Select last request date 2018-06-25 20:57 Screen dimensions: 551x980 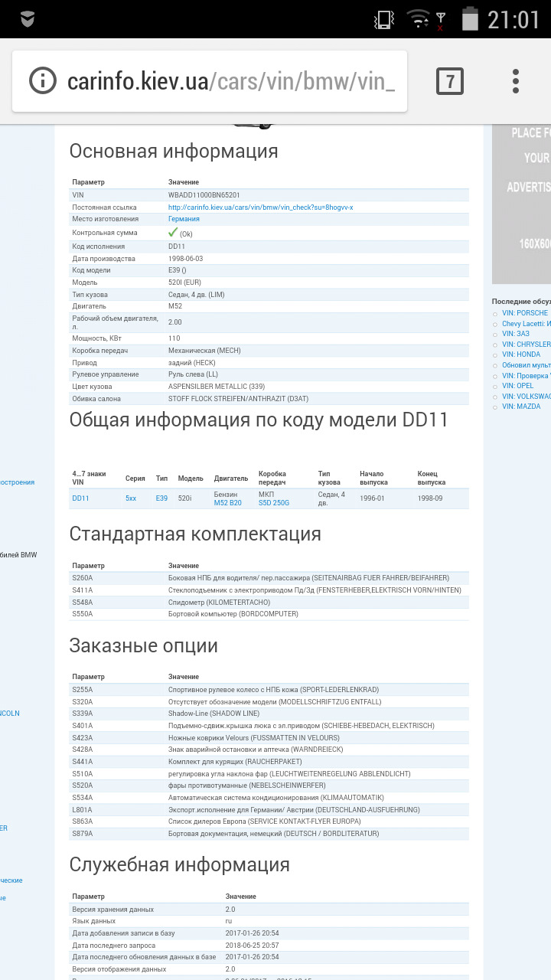[x=252, y=946]
